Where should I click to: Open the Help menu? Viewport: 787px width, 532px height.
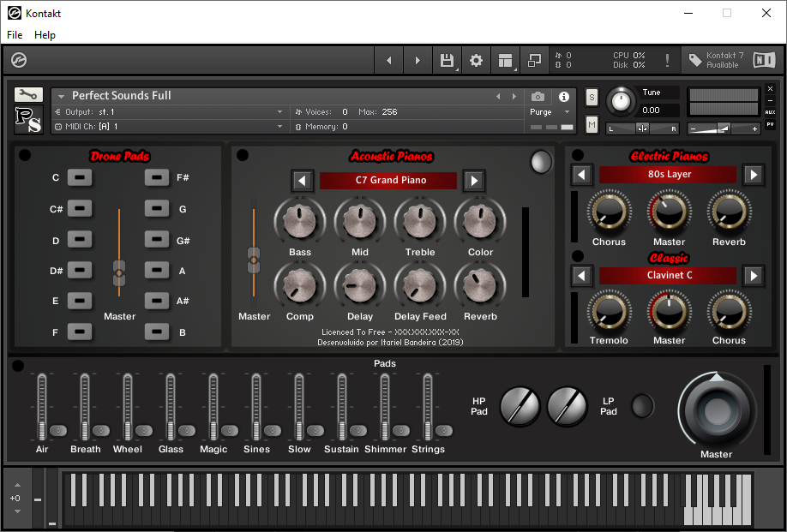[x=45, y=35]
